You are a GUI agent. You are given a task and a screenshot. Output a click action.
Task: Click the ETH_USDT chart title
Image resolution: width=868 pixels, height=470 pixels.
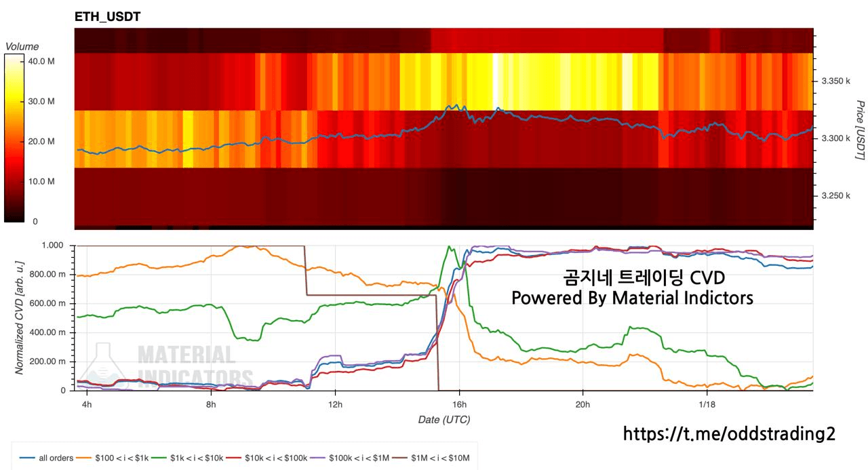(x=108, y=17)
